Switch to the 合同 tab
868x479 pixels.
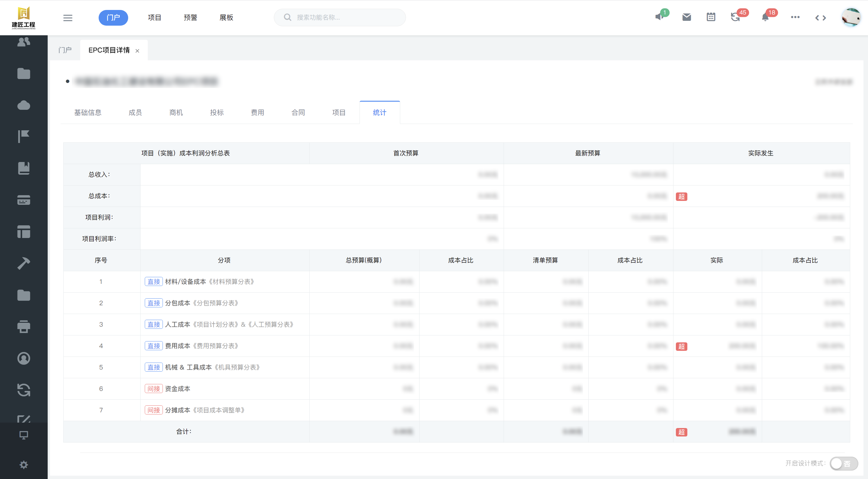tap(298, 113)
